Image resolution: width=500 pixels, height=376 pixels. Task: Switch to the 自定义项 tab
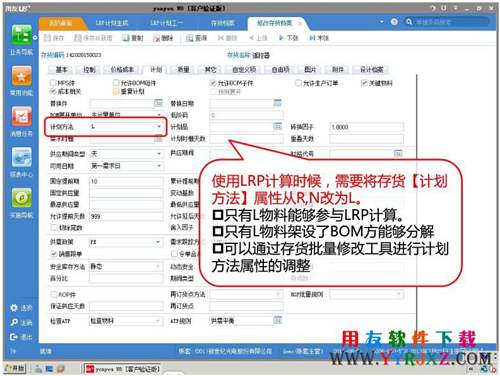pos(244,69)
